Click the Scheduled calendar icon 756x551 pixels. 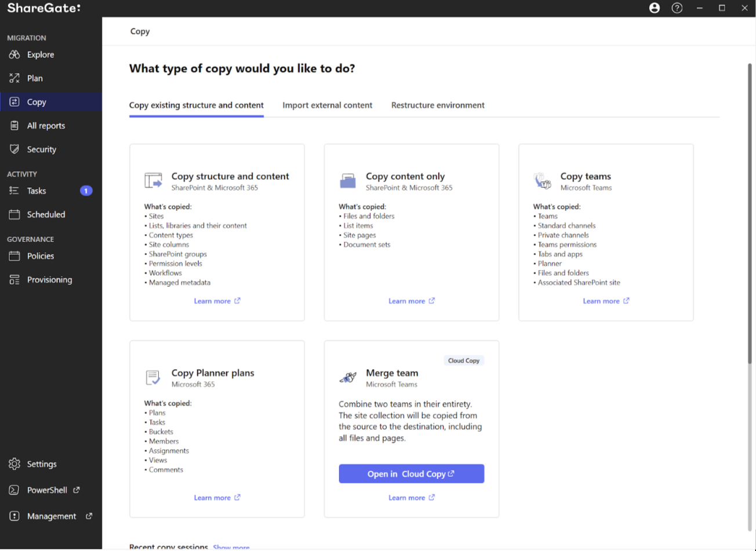coord(14,214)
